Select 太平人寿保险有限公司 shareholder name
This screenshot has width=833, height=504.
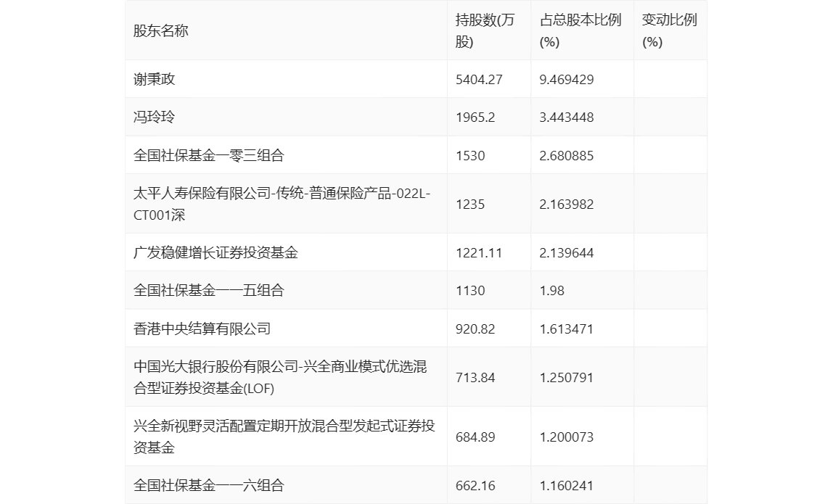[282, 204]
